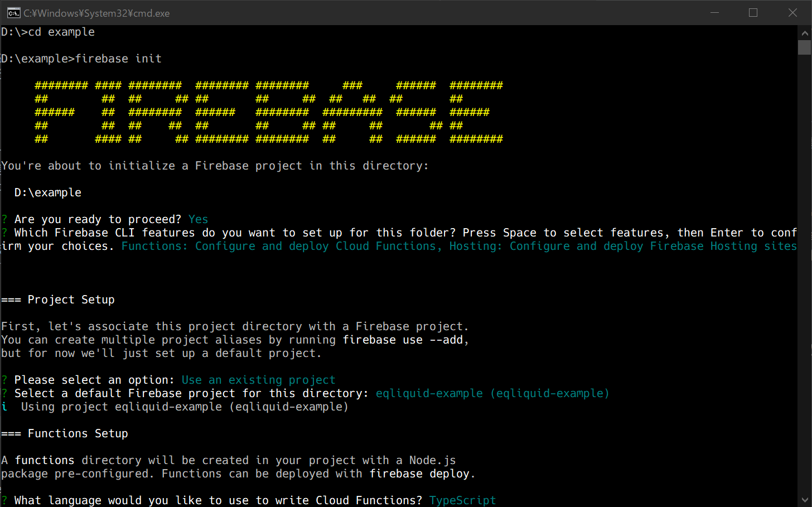
Task: Click the "Use an existing project" option text
Action: point(258,380)
